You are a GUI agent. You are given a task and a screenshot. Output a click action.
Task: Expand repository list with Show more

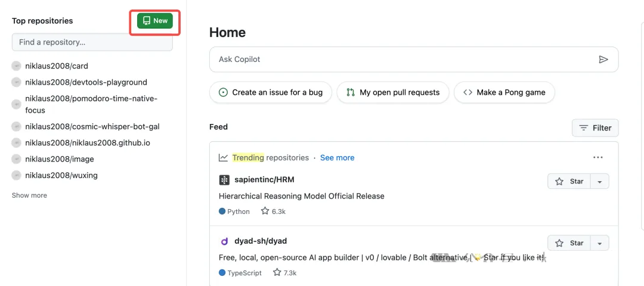click(29, 195)
